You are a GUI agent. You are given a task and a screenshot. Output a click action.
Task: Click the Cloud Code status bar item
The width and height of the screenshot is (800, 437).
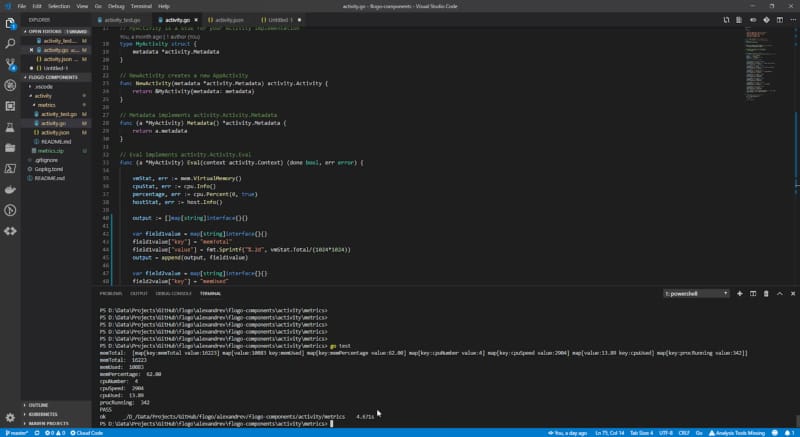click(88, 432)
